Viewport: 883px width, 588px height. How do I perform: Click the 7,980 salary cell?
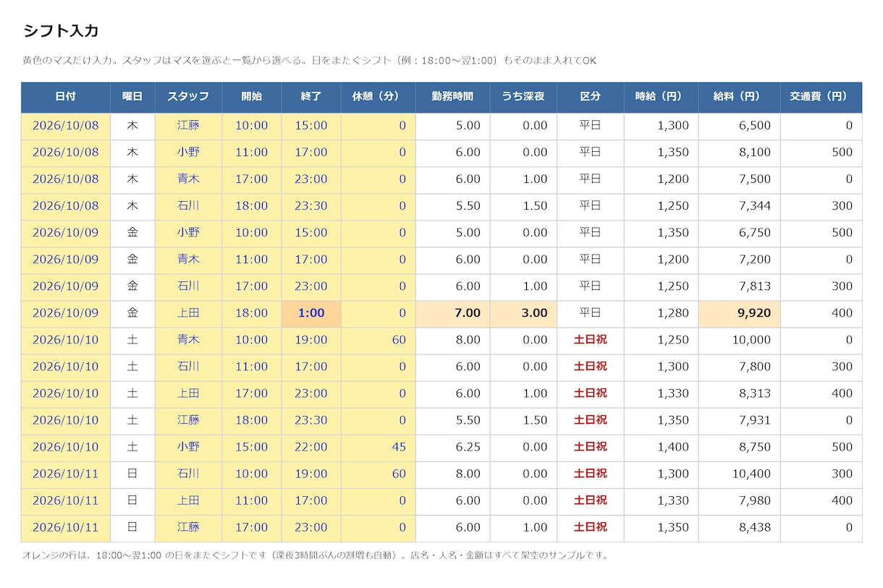point(739,500)
